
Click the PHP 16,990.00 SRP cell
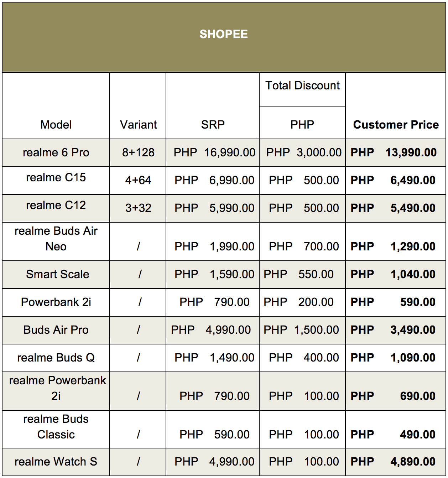213,153
